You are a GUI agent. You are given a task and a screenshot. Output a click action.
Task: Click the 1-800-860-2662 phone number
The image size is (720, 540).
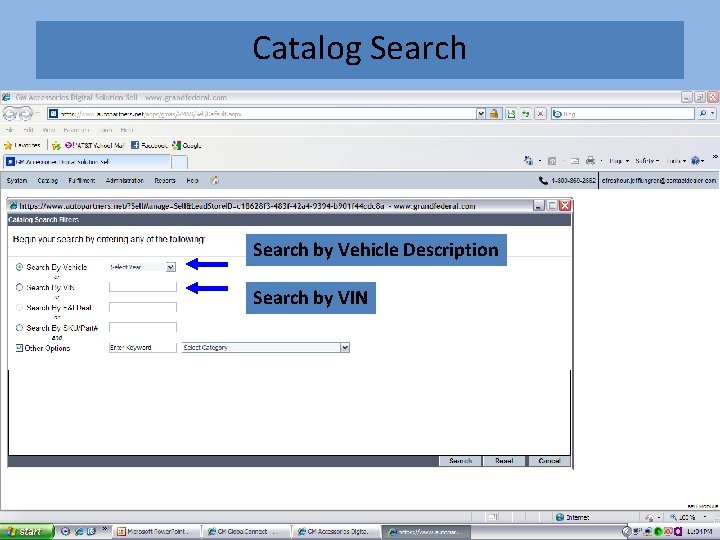coord(574,181)
